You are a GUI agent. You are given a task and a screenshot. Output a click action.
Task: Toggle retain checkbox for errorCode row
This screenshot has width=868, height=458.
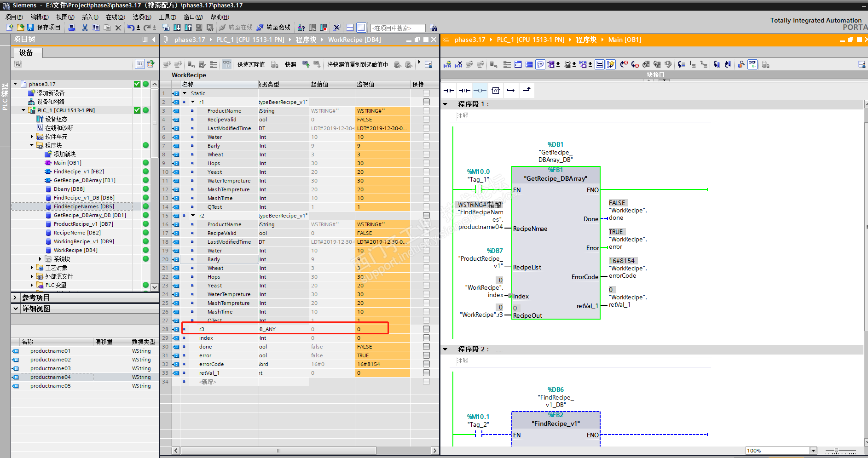point(426,364)
